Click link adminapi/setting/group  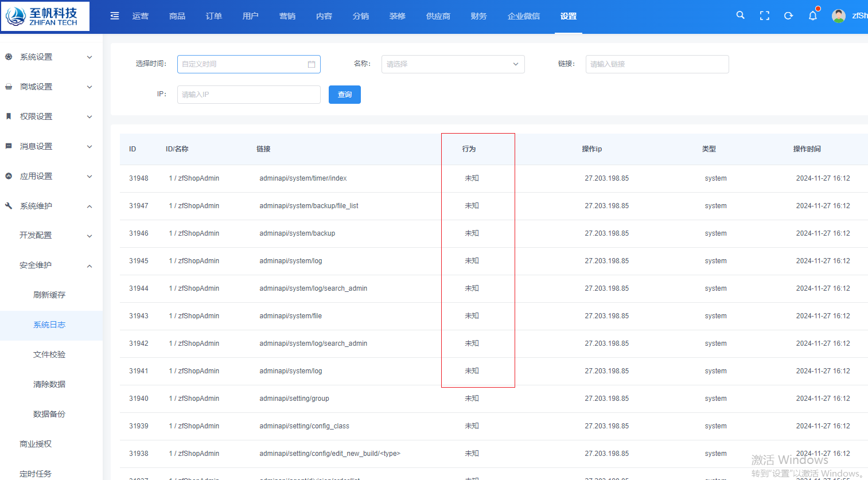click(294, 399)
